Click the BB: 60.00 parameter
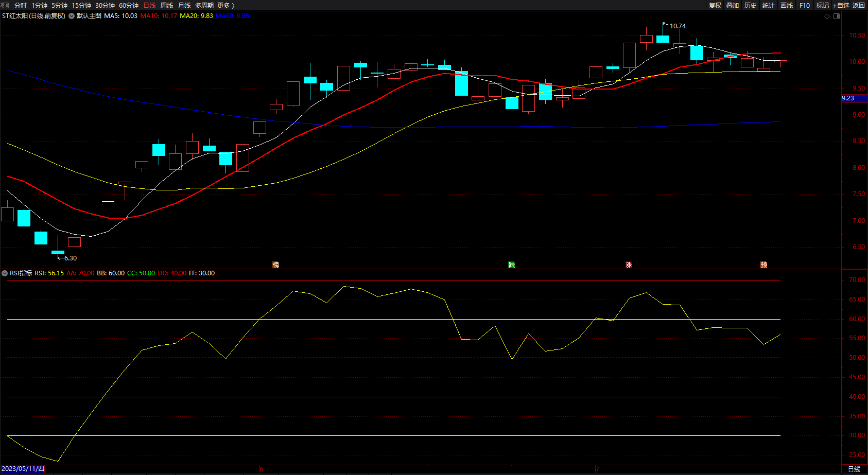The height and width of the screenshot is (475, 868). (111, 273)
